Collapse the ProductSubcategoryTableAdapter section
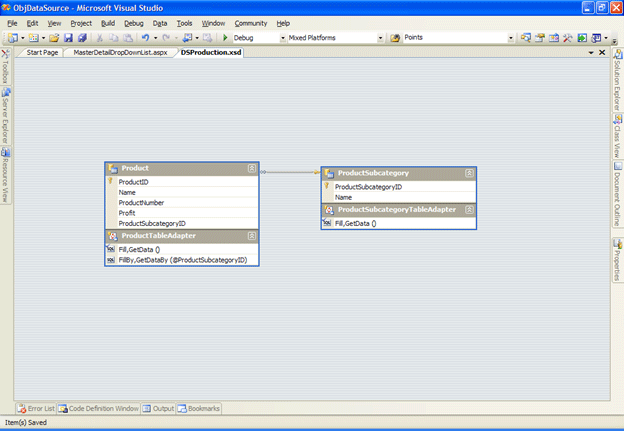624x431 pixels. (469, 210)
